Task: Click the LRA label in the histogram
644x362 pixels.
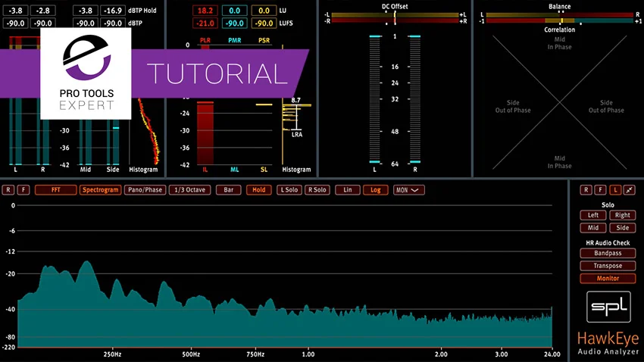Action: click(x=297, y=135)
